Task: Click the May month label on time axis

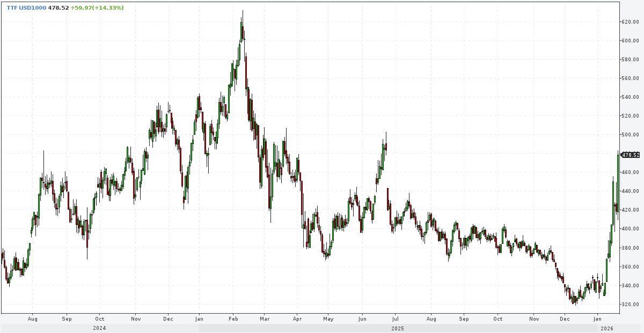Action: click(328, 318)
